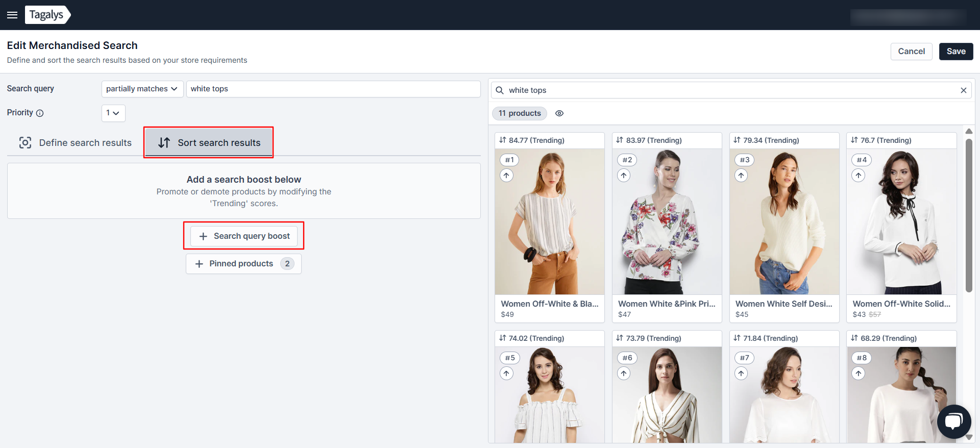The image size is (980, 448).
Task: Move product #1 up with arrow
Action: click(506, 176)
